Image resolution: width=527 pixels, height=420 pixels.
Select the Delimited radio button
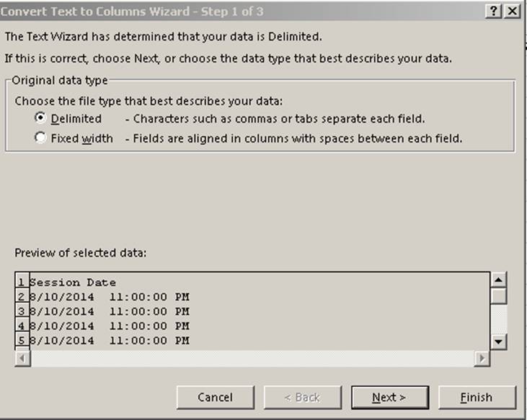point(40,118)
